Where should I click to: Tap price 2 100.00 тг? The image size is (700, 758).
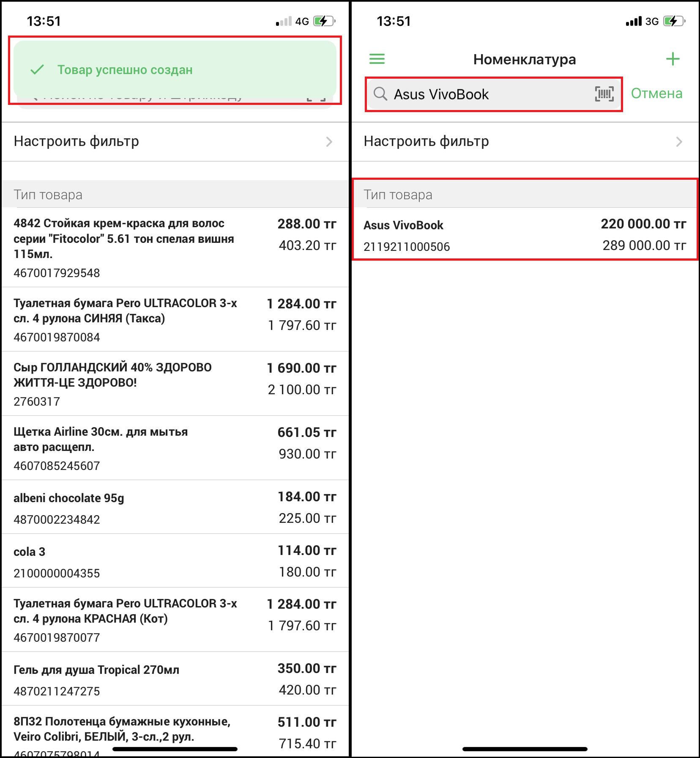(302, 390)
